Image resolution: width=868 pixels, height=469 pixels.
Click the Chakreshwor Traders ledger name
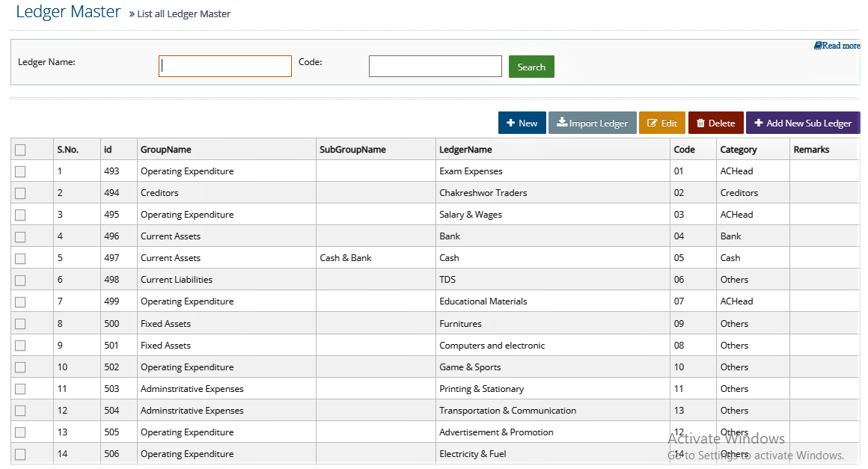point(483,192)
